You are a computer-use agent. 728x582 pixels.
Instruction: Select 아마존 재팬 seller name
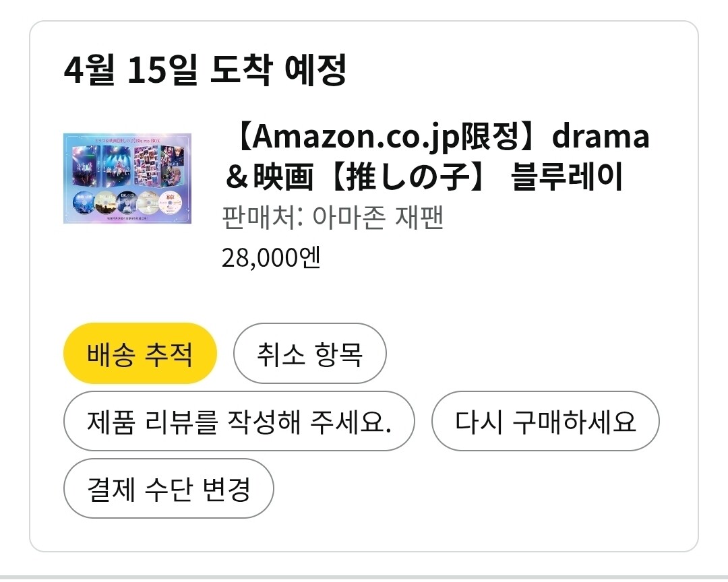tap(378, 217)
